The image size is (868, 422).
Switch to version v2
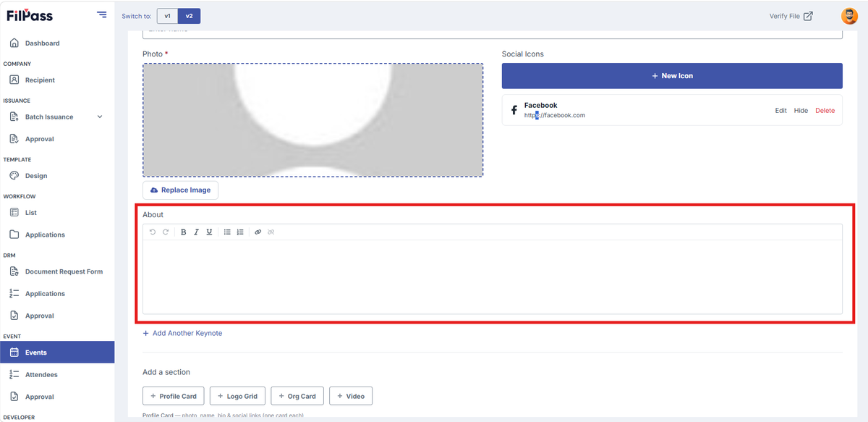190,16
